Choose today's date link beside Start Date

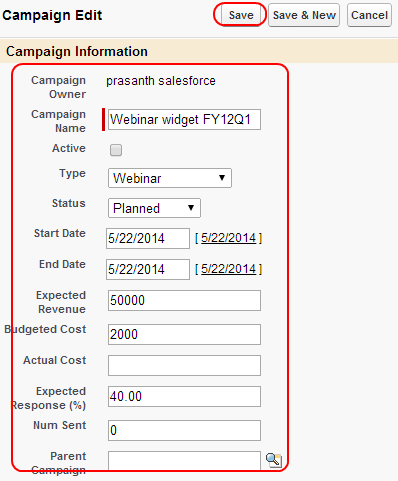point(228,238)
